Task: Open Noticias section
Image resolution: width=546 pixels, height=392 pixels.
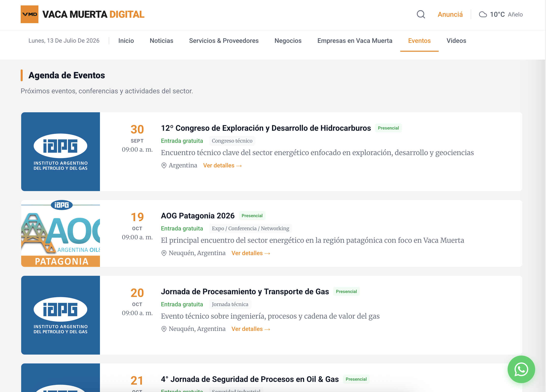Action: (x=161, y=41)
